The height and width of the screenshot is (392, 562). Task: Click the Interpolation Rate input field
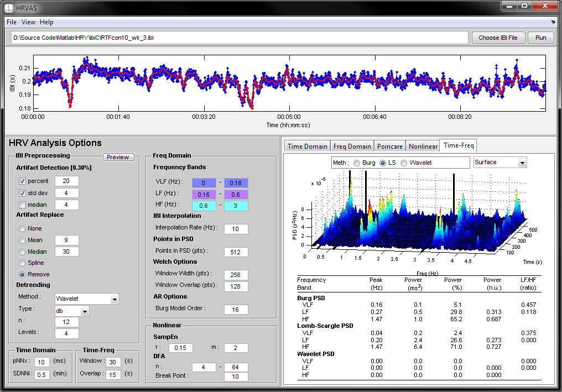pyautogui.click(x=236, y=229)
